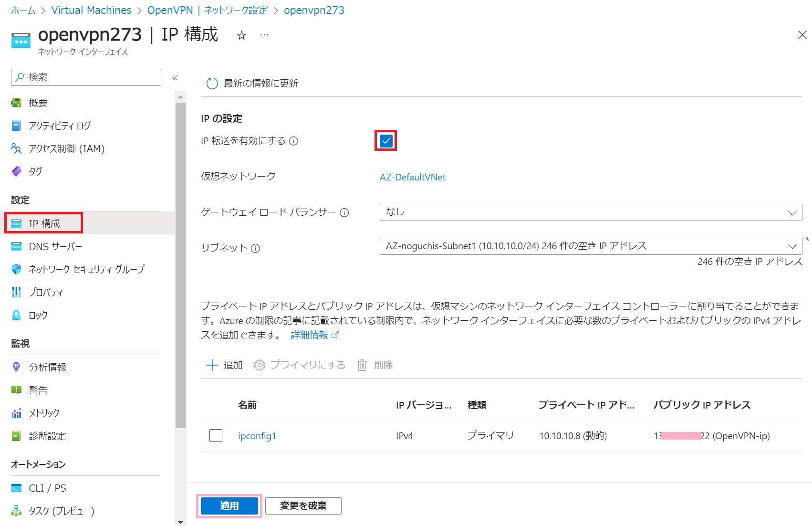812x526 pixels.
Task: Click info icon next to サブネット
Action: tap(256, 248)
